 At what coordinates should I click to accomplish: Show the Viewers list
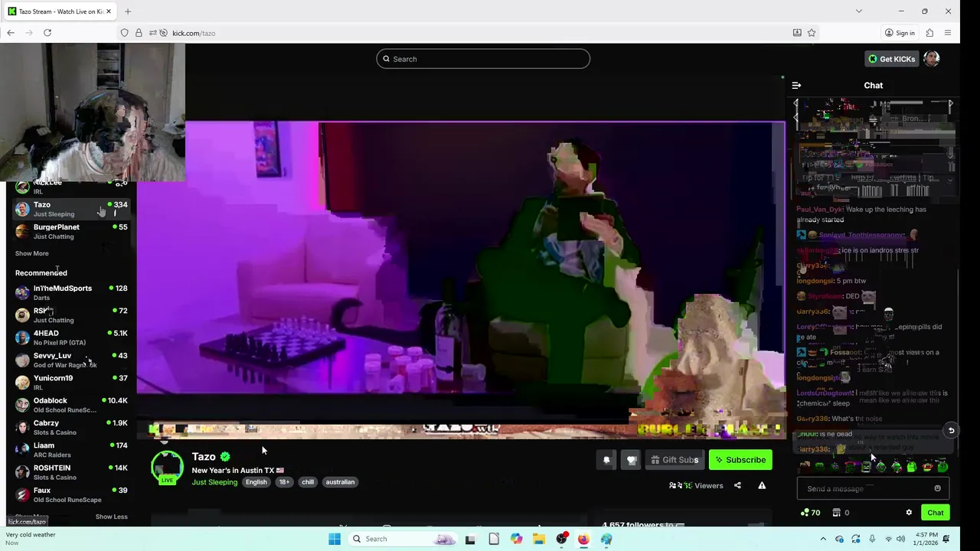pos(696,485)
